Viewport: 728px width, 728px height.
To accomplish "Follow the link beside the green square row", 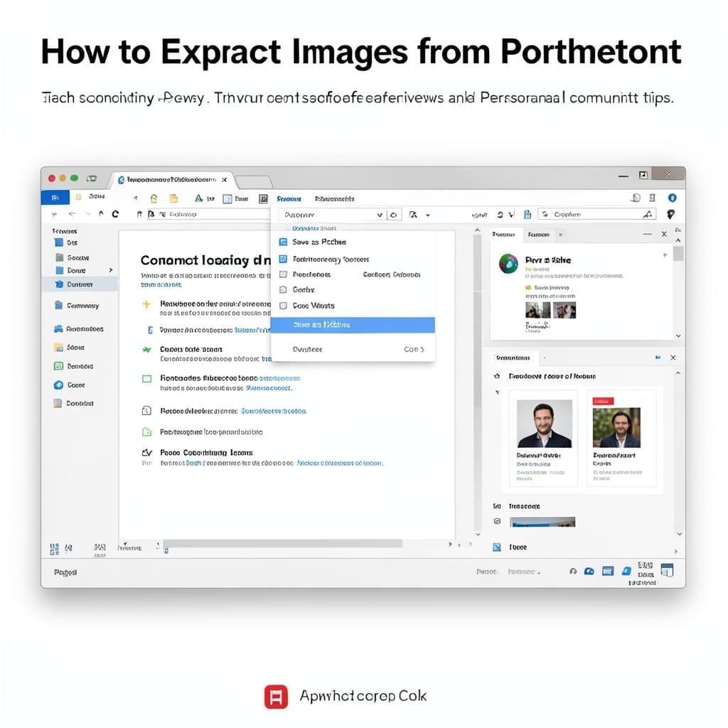I will (x=279, y=378).
